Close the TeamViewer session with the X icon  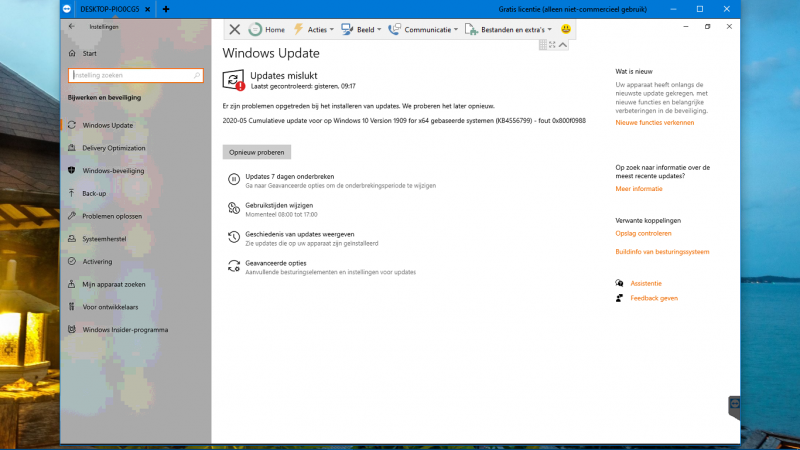point(234,29)
